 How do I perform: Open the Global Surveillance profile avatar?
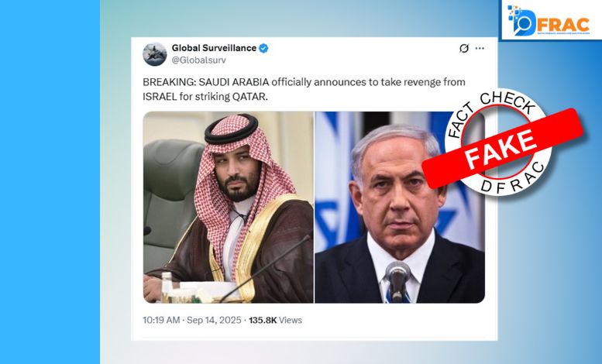point(155,53)
